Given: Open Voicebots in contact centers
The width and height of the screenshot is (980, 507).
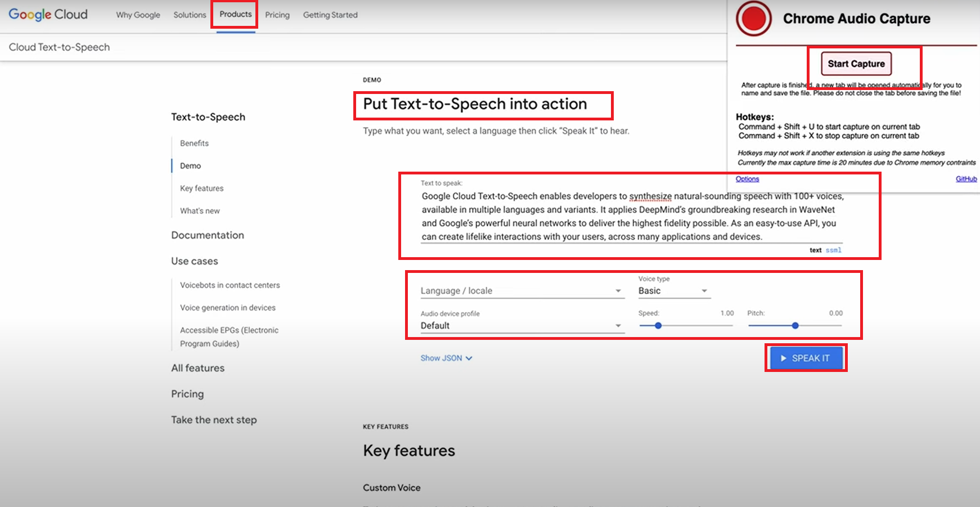Looking at the screenshot, I should click(x=230, y=285).
